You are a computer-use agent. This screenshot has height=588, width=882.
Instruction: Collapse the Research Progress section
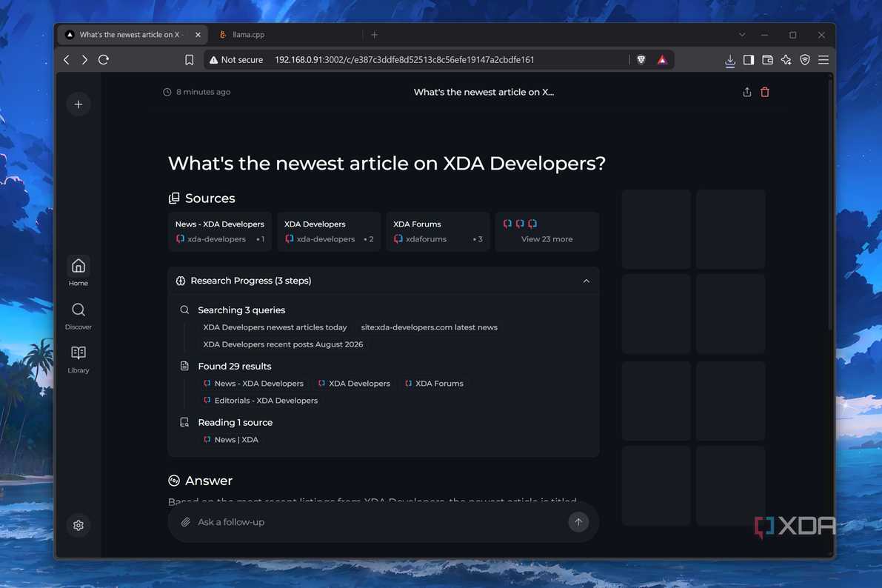pyautogui.click(x=586, y=281)
